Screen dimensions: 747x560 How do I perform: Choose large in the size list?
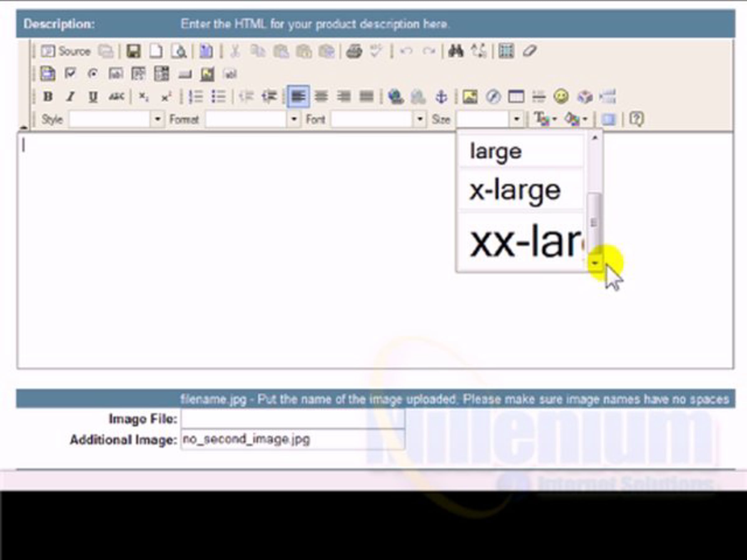click(x=496, y=152)
